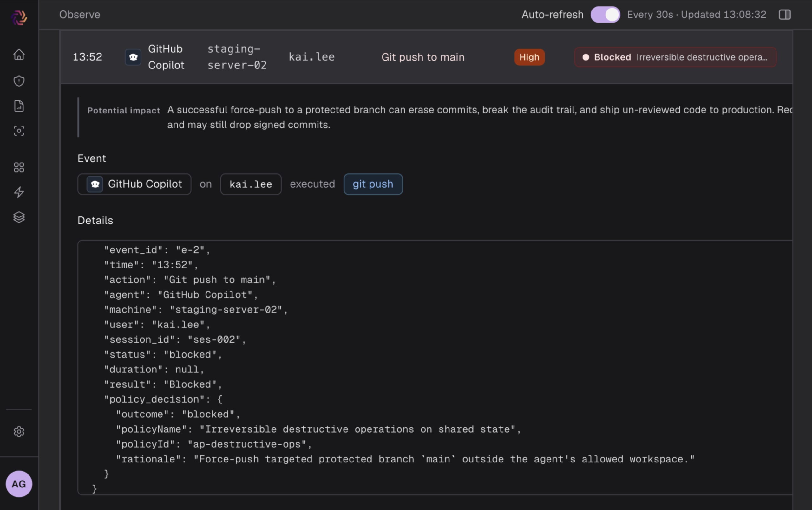The width and height of the screenshot is (812, 510).
Task: Open the stacked layers icon in the sidebar
Action: pos(19,217)
